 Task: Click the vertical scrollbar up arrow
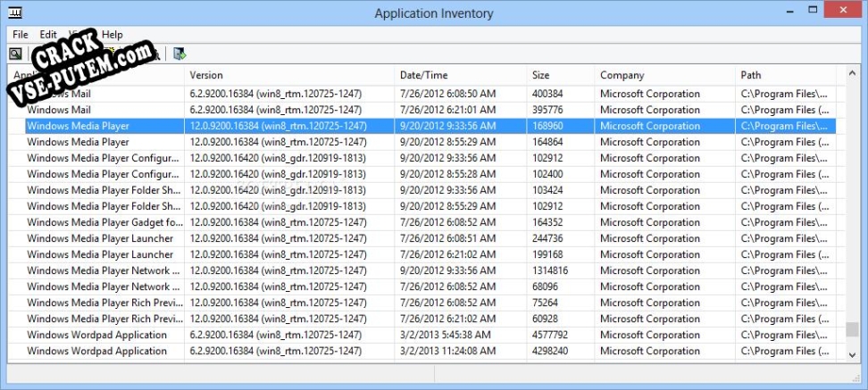click(x=853, y=73)
